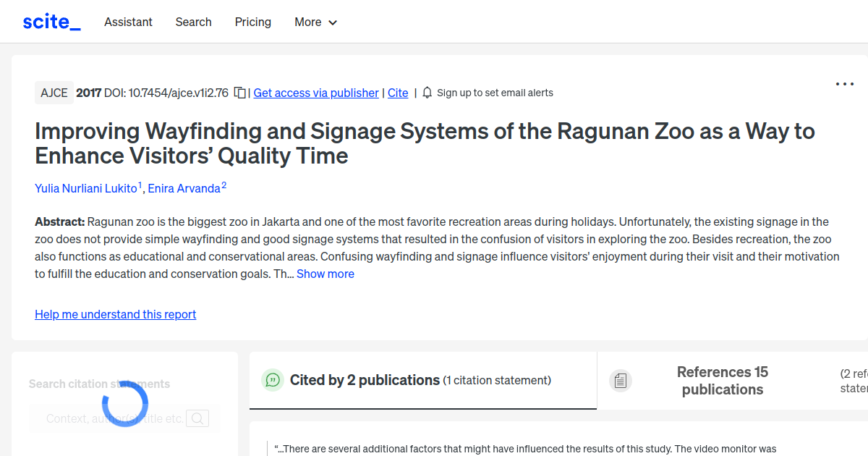Click the Cite link
This screenshot has height=456, width=868.
[x=397, y=93]
